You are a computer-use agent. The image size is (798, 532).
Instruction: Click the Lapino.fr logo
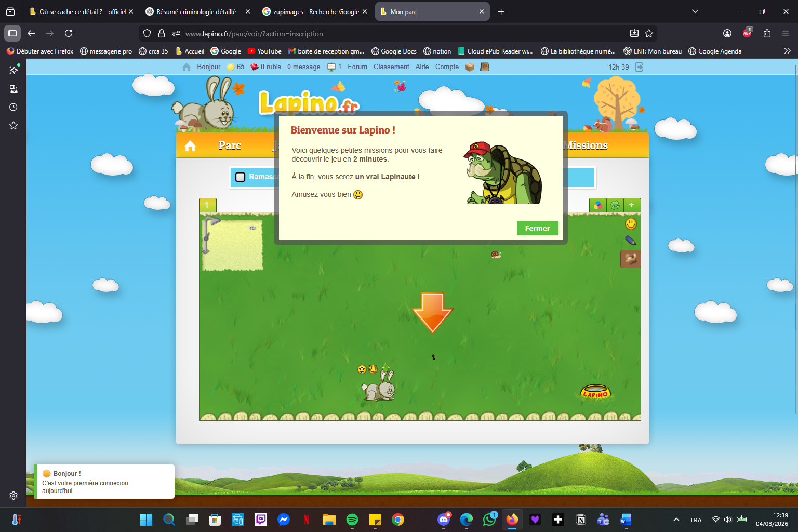pyautogui.click(x=309, y=102)
